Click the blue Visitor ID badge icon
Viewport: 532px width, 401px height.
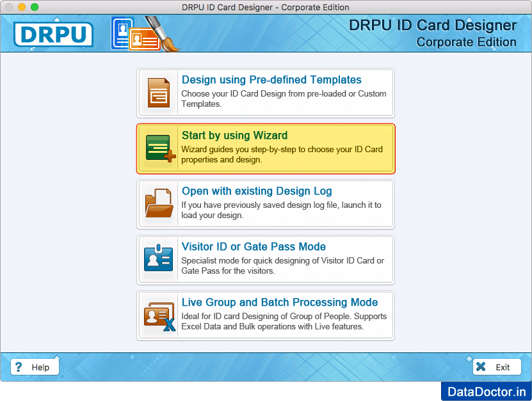click(158, 258)
